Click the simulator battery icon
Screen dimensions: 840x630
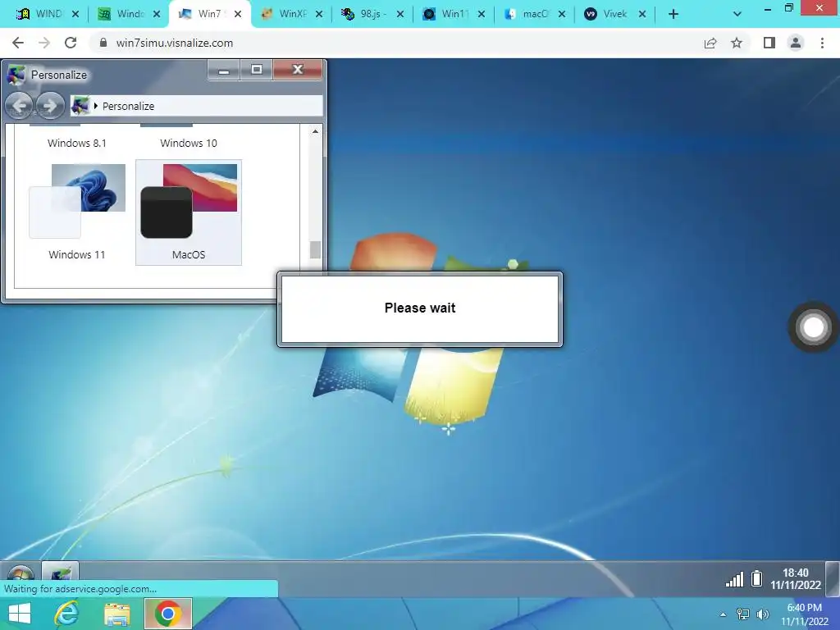tap(756, 578)
